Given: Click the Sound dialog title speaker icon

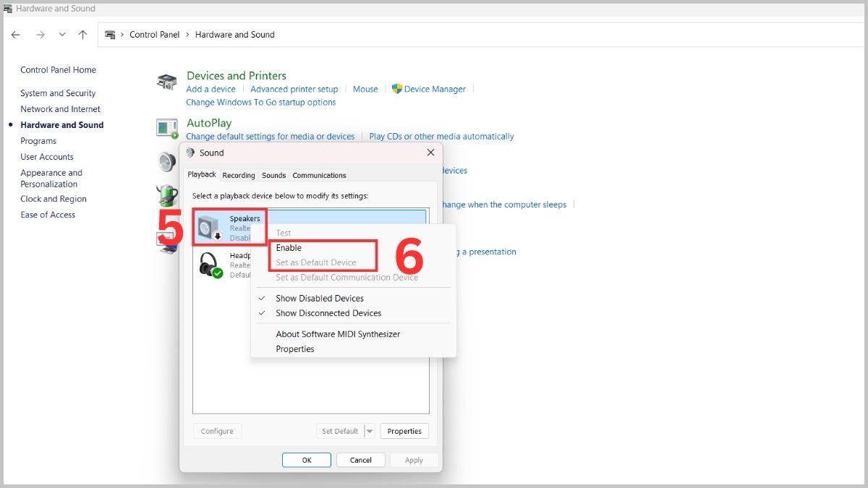Looking at the screenshot, I should [190, 153].
